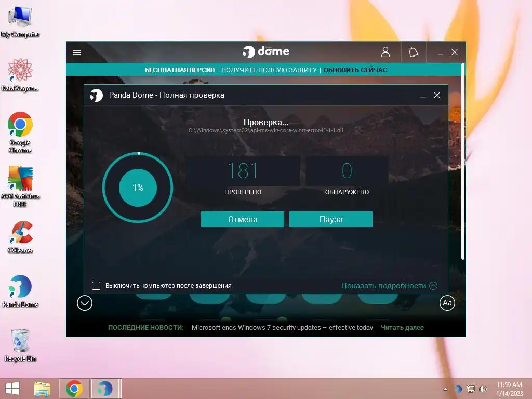Image resolution: width=532 pixels, height=399 pixels.
Task: Close the main Panda Dome window
Action: pyautogui.click(x=455, y=52)
